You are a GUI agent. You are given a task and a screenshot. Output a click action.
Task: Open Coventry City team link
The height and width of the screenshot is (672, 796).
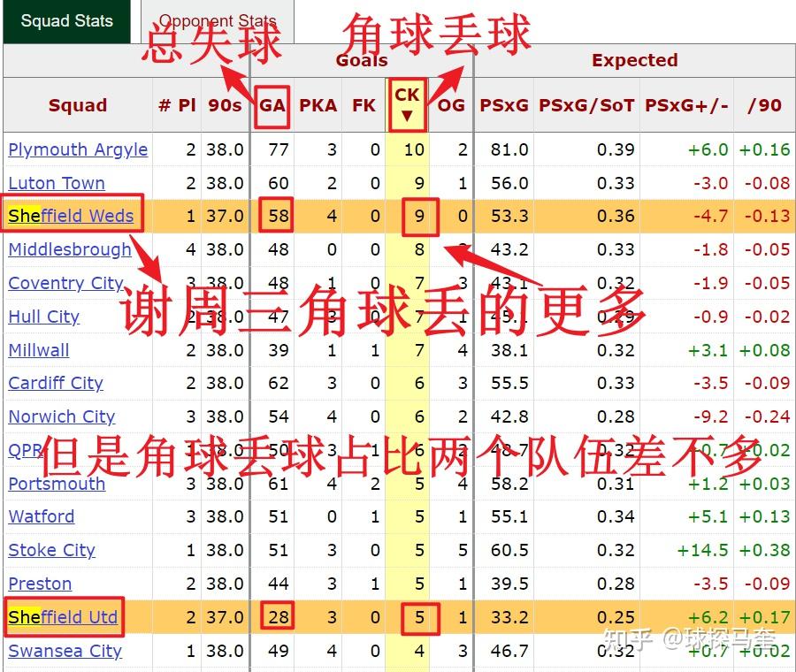pos(66,283)
